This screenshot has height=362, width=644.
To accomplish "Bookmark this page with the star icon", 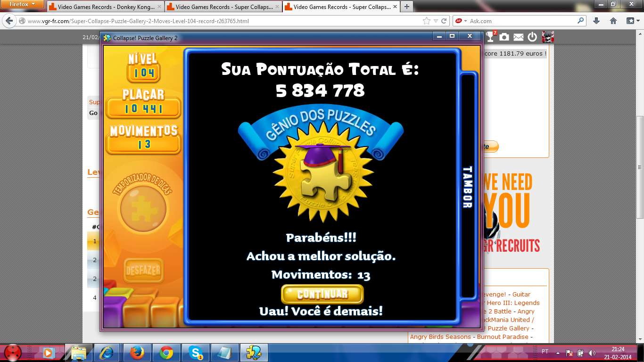I will 427,21.
